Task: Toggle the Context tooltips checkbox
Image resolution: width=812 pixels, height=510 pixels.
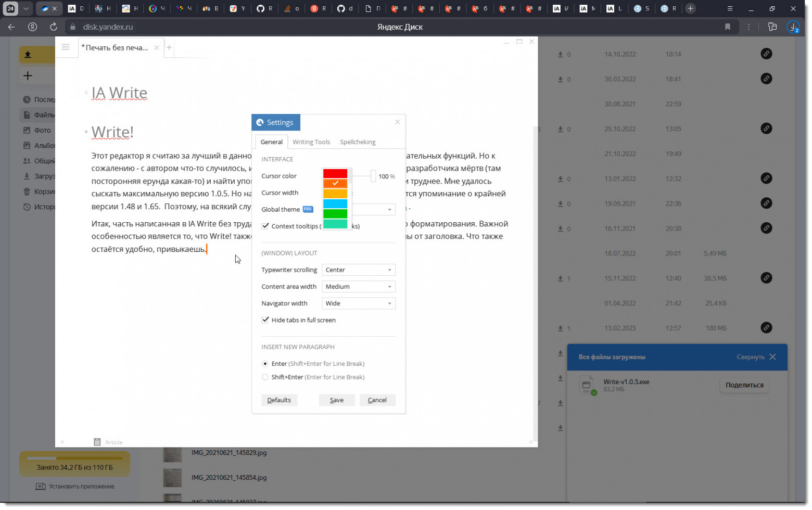Action: point(265,226)
